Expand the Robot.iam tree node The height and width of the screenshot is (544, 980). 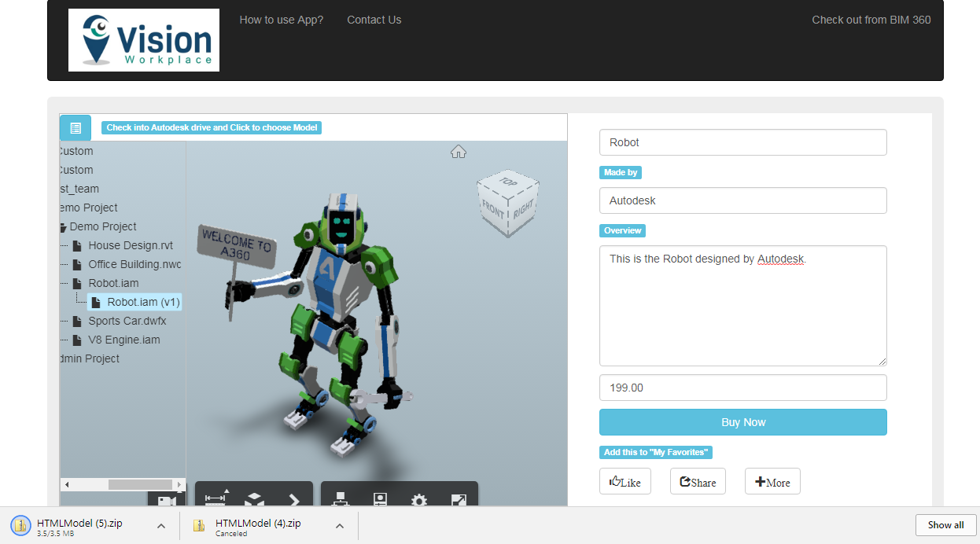pyautogui.click(x=113, y=283)
